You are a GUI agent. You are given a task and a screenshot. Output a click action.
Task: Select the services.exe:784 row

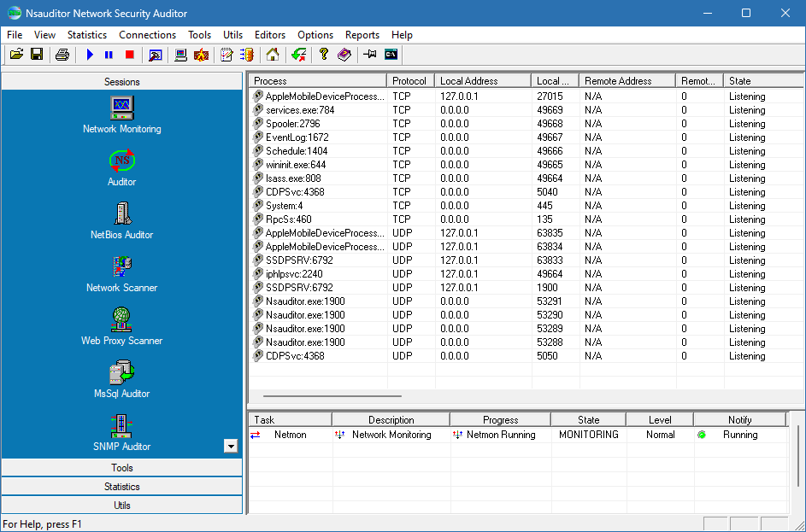pos(526,110)
